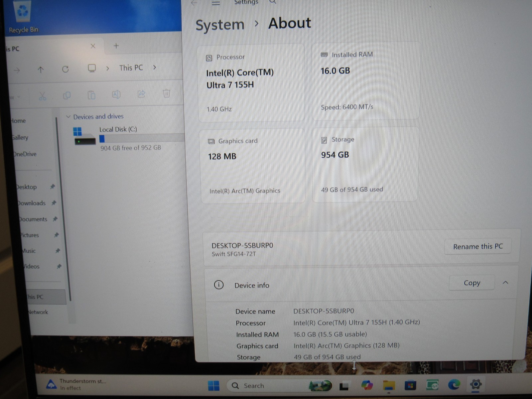Open Home in the navigation pane
Viewport: 532px width, 399px height.
pyautogui.click(x=18, y=121)
